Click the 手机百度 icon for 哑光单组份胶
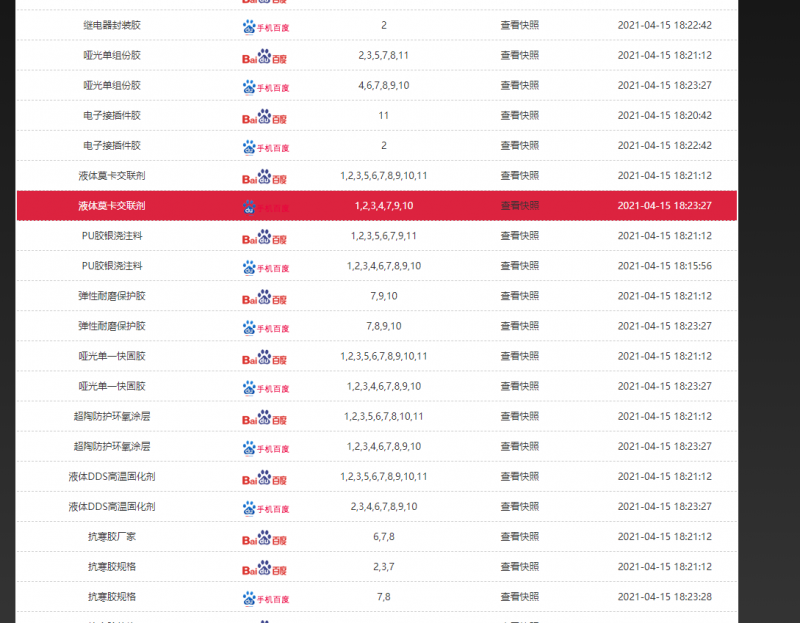Viewport: 800px width, 623px height. (x=264, y=85)
